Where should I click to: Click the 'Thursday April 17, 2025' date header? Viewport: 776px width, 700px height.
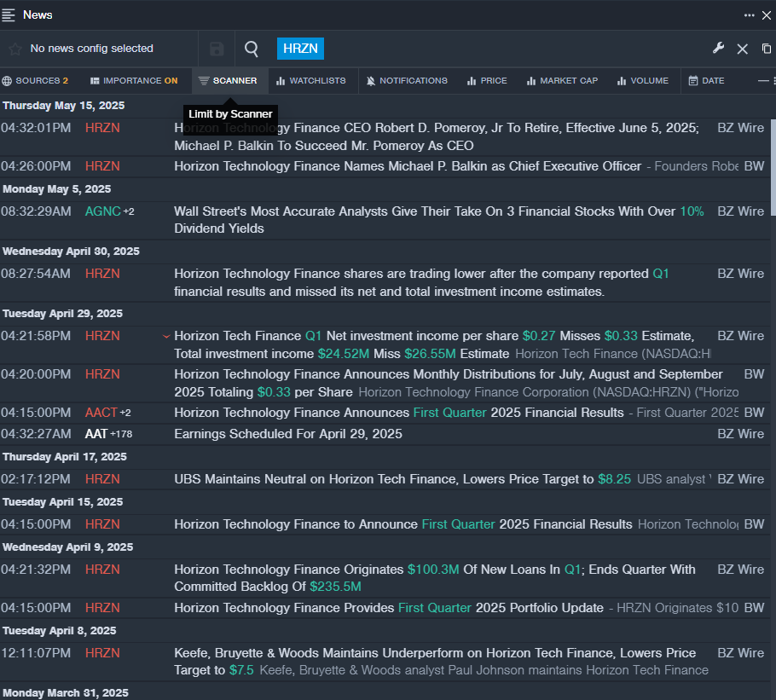[x=65, y=457]
